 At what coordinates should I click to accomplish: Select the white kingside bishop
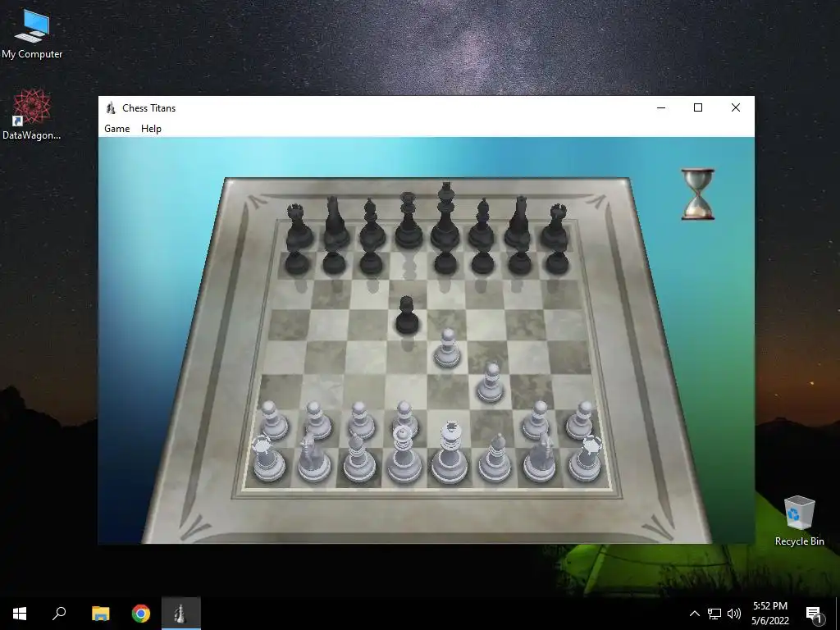[495, 457]
